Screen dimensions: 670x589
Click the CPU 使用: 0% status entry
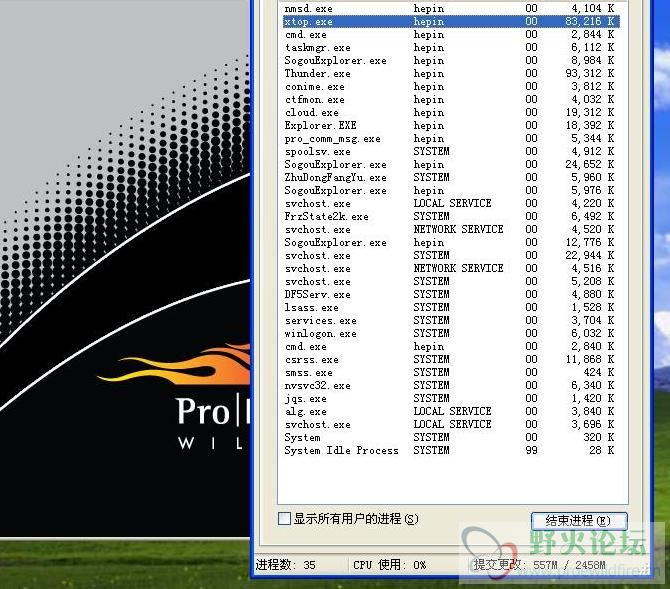click(x=389, y=565)
